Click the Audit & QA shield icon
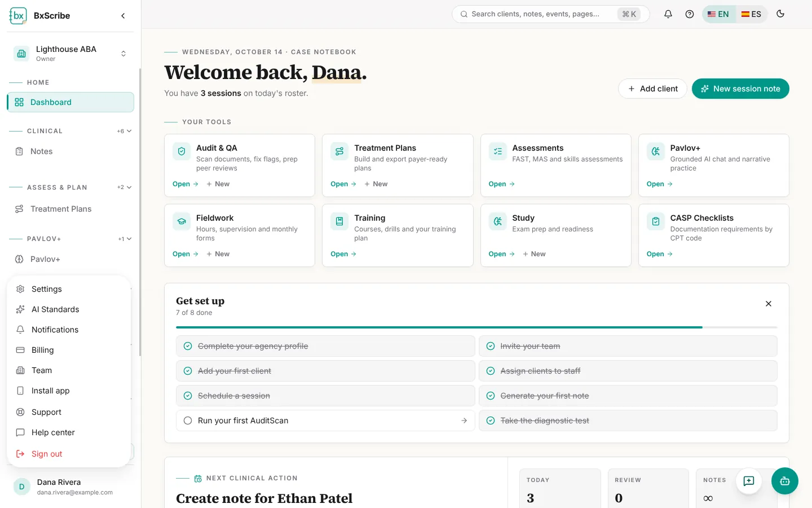812x508 pixels. [182, 151]
